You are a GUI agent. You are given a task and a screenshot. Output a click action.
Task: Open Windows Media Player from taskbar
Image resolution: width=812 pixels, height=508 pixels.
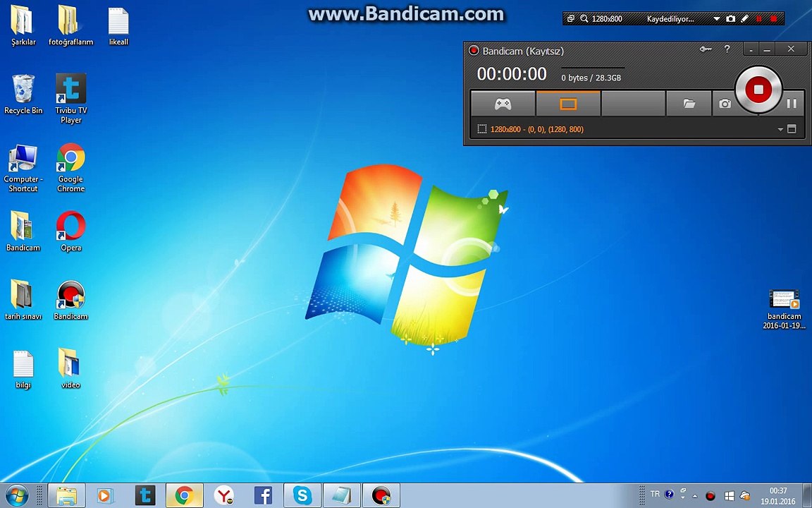(x=105, y=495)
